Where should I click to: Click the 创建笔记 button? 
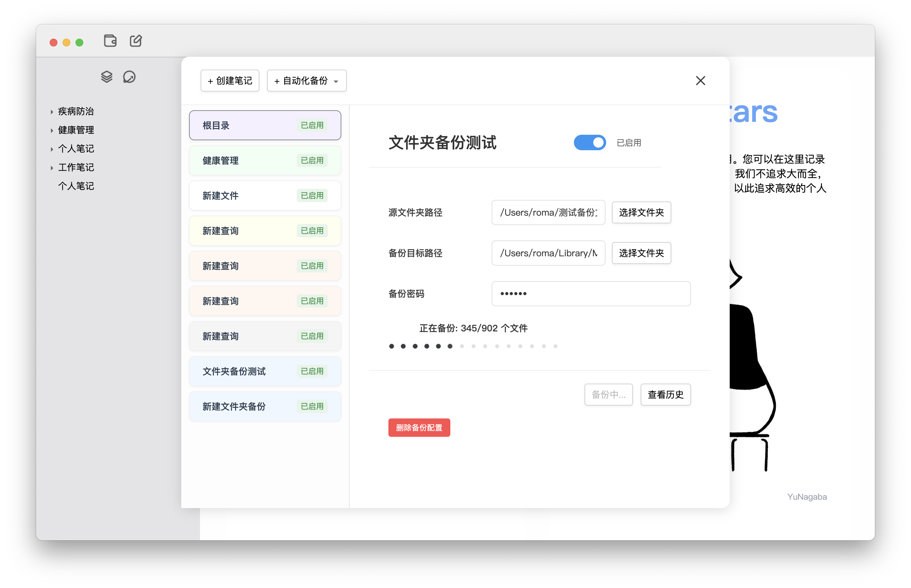230,81
